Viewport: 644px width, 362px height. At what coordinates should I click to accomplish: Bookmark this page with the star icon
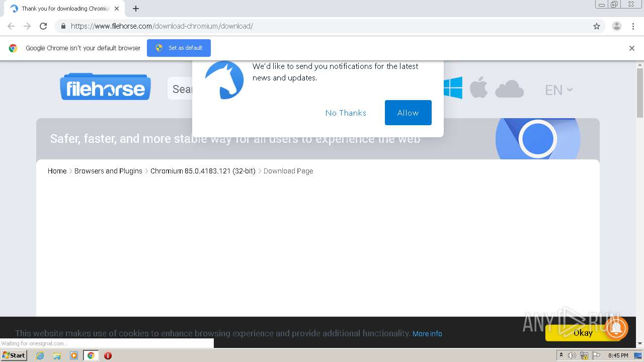click(x=597, y=26)
